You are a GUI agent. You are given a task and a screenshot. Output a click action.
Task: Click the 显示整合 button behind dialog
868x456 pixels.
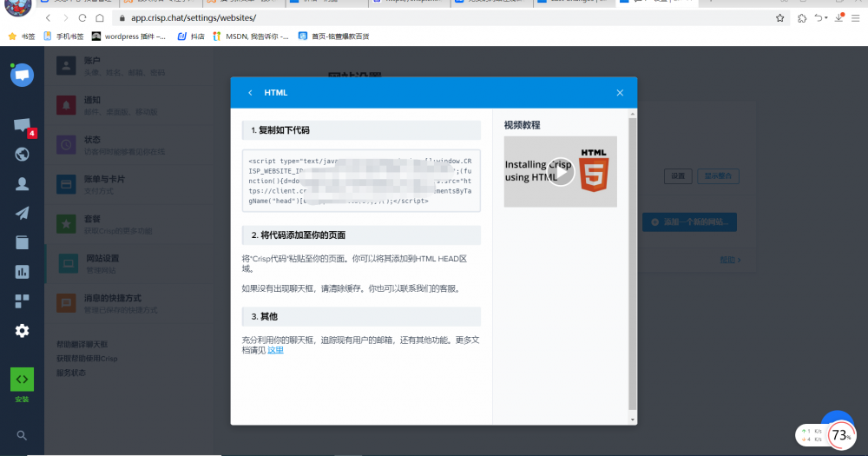(718, 176)
